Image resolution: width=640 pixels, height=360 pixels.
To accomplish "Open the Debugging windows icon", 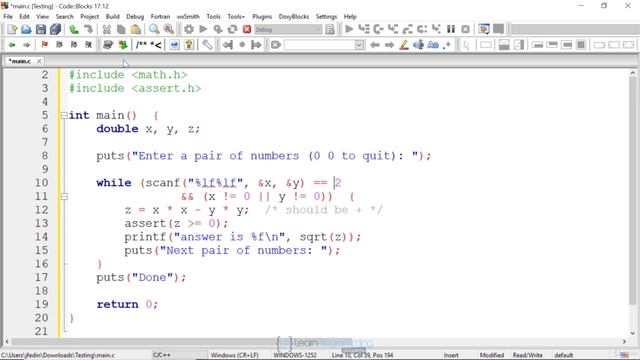I will click(484, 29).
